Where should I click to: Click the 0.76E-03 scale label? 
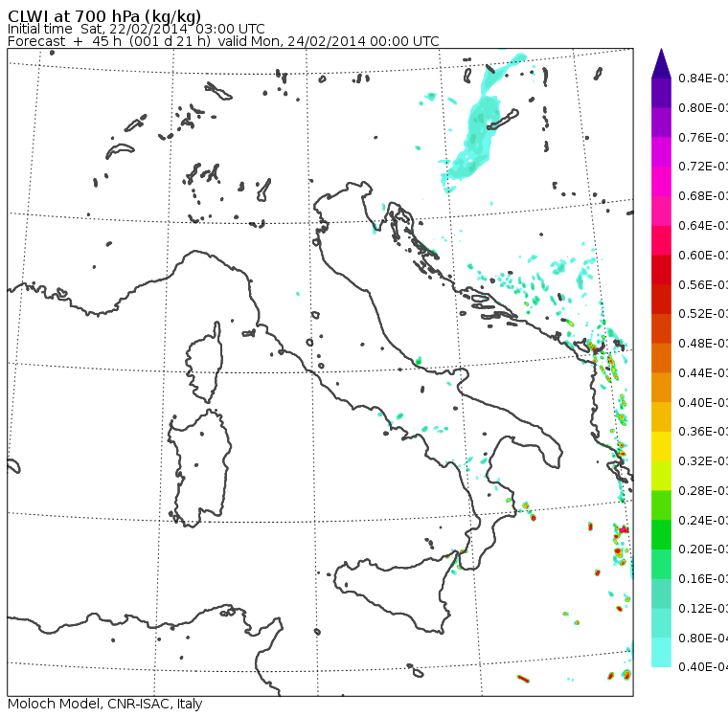pos(703,137)
